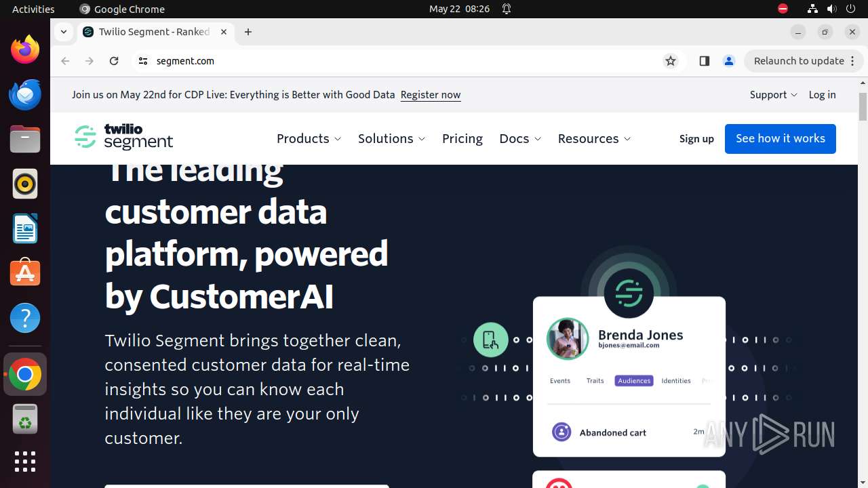
Task: Open the network status icon in system tray
Action: (x=812, y=9)
